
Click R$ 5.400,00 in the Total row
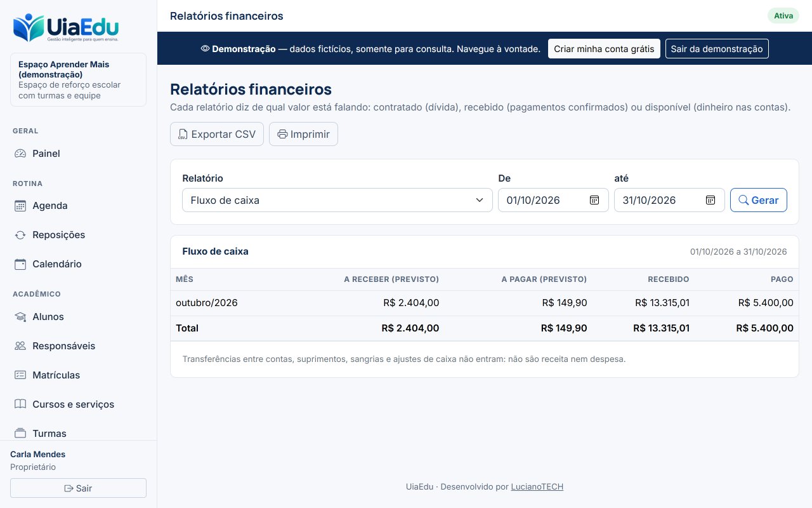point(765,328)
